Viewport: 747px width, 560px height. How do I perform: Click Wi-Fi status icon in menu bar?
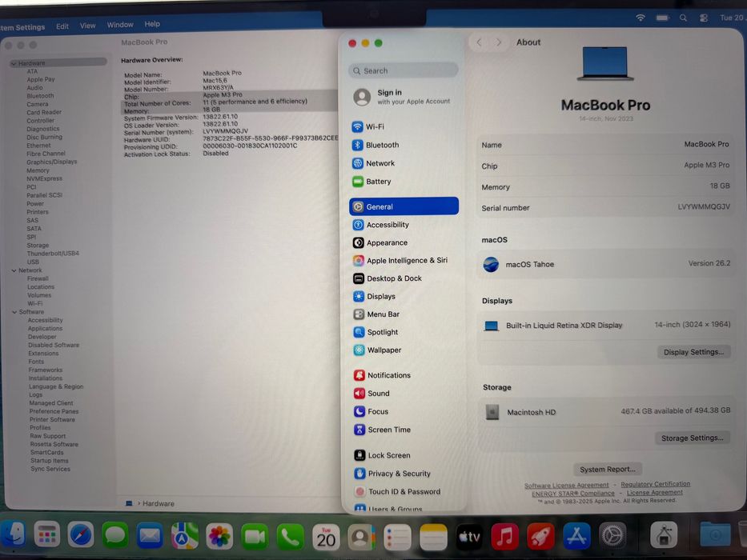(x=641, y=18)
